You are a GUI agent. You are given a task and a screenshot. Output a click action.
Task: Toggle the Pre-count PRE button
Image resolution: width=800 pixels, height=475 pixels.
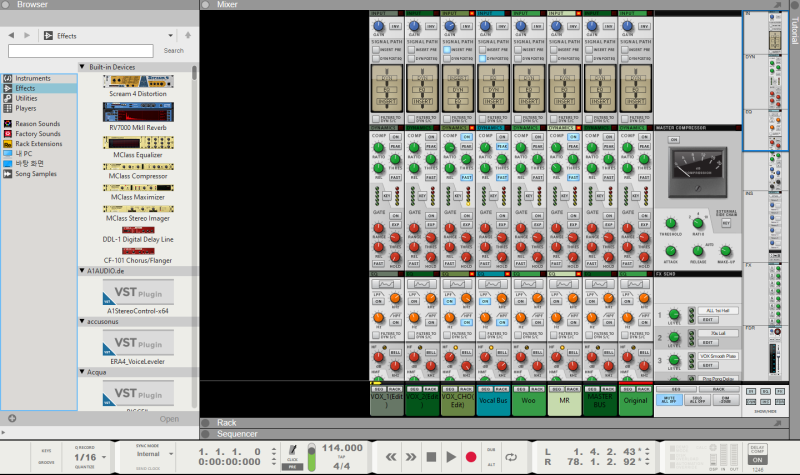click(x=292, y=466)
